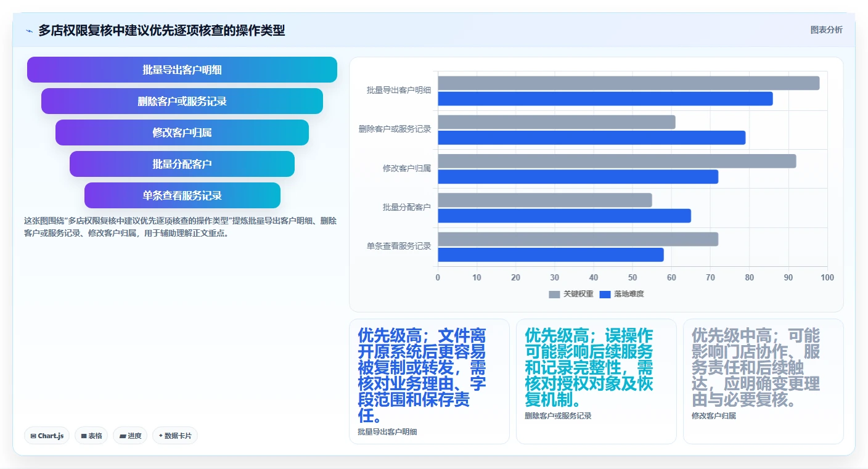868x469 pixels.
Task: Toggle the 关键权重 legend item
Action: coord(571,294)
